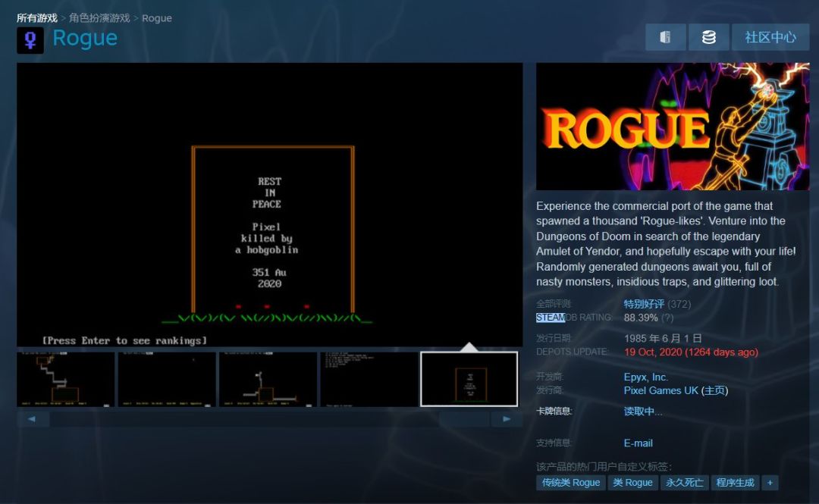
Task: Click the thumbnail strip scrollbar handle
Action: 464,419
